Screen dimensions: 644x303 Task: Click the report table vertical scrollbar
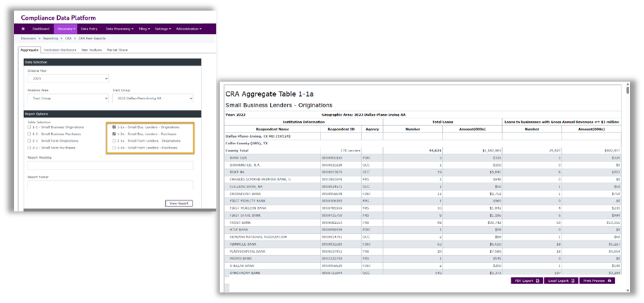(628, 176)
